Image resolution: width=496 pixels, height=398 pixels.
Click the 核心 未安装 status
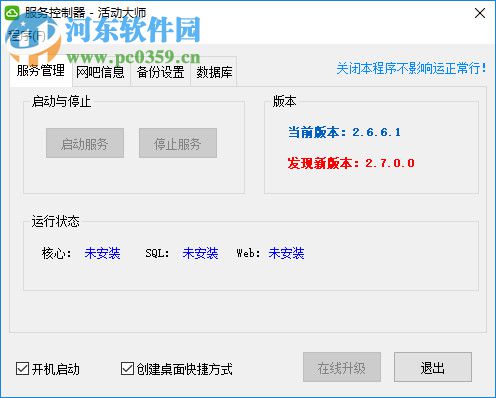[x=102, y=253]
